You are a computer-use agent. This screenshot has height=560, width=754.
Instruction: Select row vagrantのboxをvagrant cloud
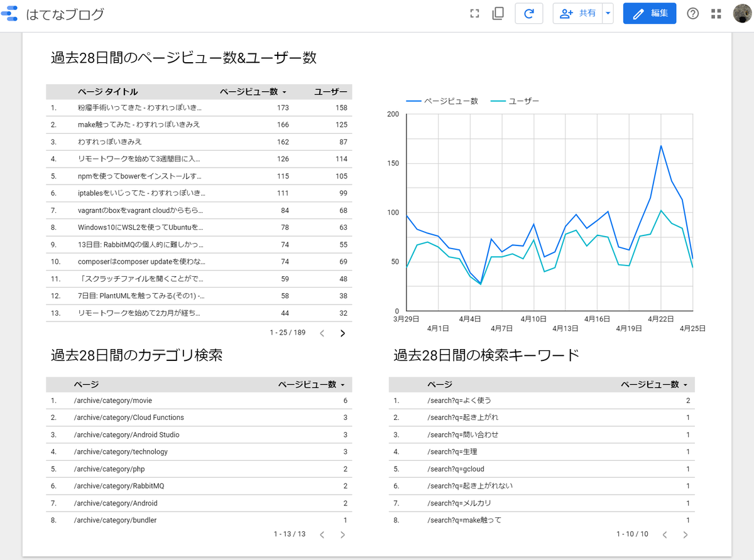[x=199, y=210]
